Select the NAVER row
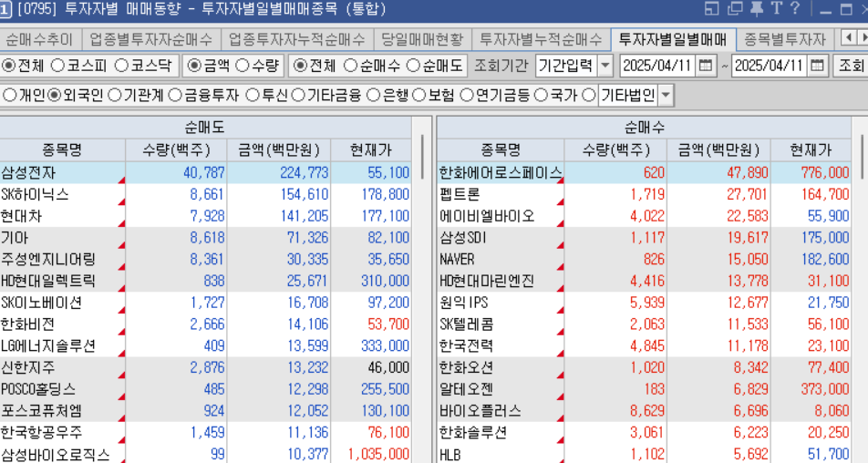The width and height of the screenshot is (868, 463). pos(644,259)
